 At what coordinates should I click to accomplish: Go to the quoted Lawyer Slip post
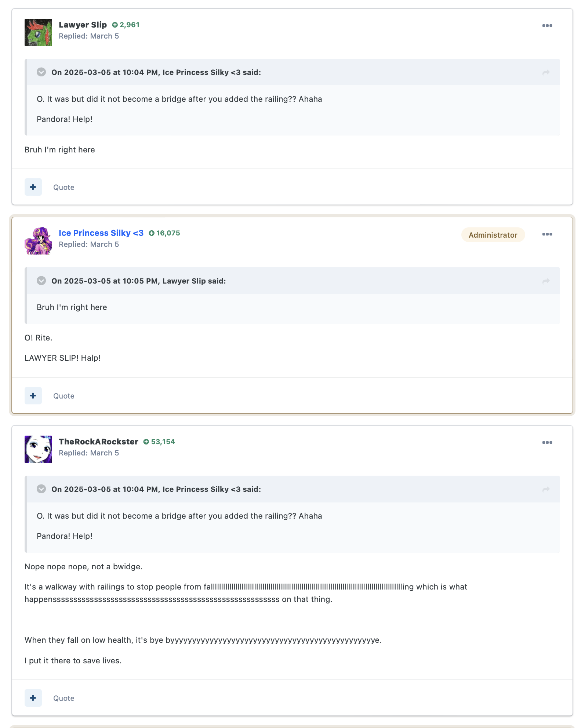pos(546,281)
